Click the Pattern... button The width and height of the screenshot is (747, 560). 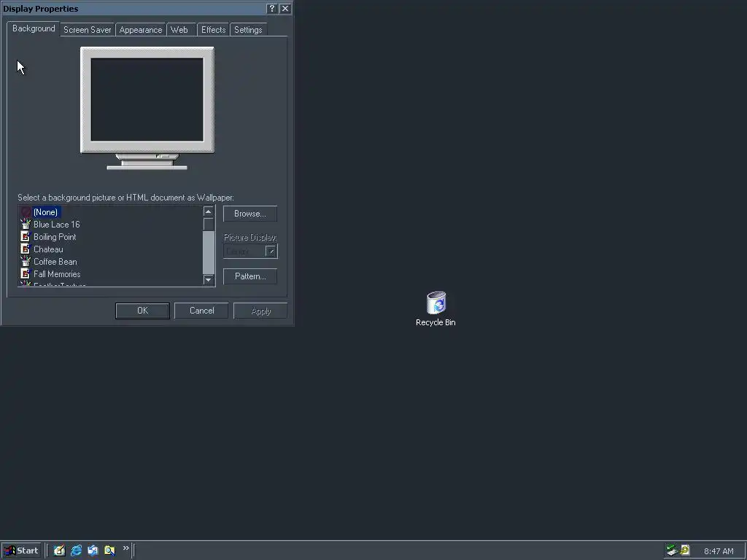point(250,276)
